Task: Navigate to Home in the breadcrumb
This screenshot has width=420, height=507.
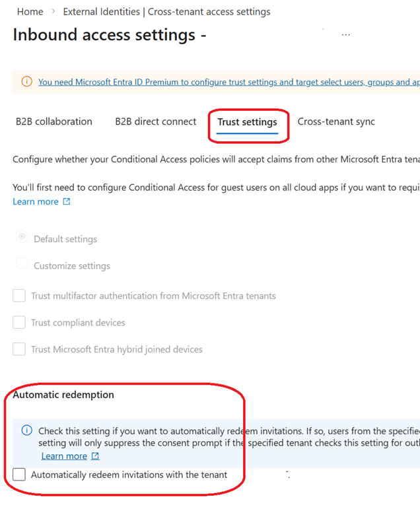Action: coord(30,12)
